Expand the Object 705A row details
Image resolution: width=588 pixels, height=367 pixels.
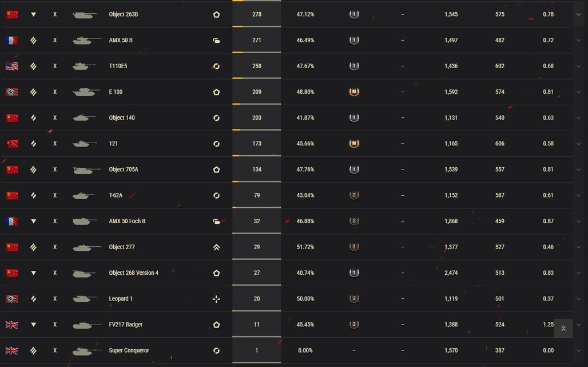578,169
